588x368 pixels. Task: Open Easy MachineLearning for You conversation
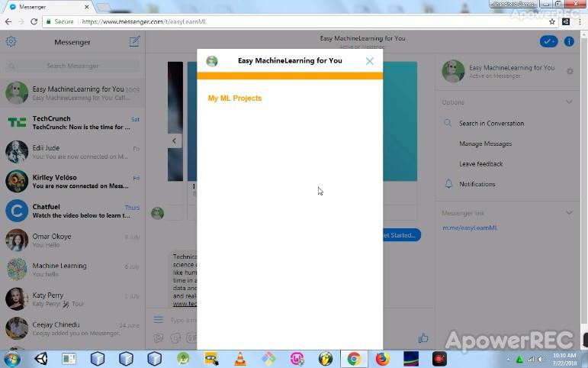tap(72, 92)
